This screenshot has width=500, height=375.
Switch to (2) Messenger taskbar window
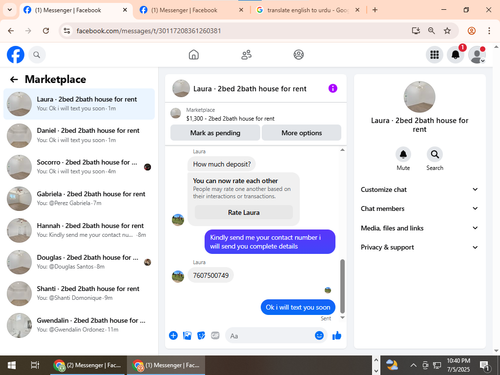click(x=87, y=365)
